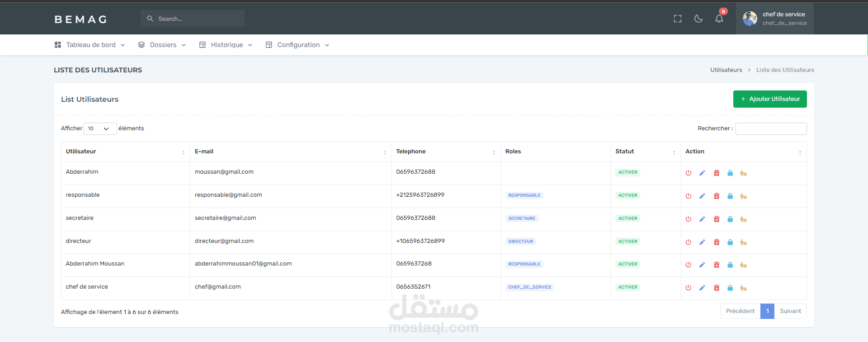Delete secretaire user via trash icon
Viewport: 868px width, 342px height.
(x=717, y=219)
